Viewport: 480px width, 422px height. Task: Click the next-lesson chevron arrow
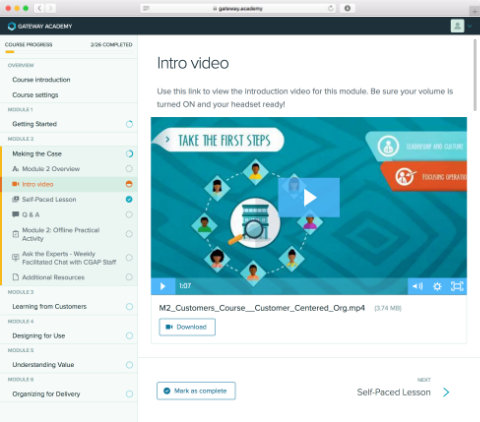tap(446, 392)
